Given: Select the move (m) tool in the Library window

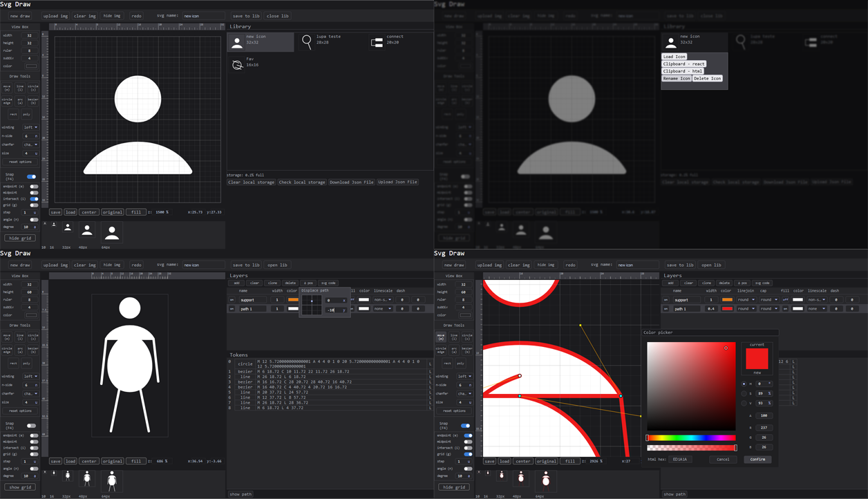Looking at the screenshot, I should tap(7, 88).
